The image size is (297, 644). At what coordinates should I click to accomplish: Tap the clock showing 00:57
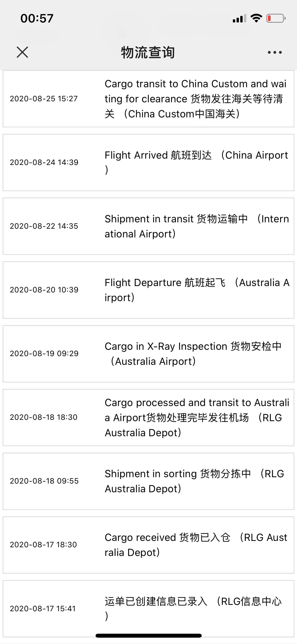37,18
